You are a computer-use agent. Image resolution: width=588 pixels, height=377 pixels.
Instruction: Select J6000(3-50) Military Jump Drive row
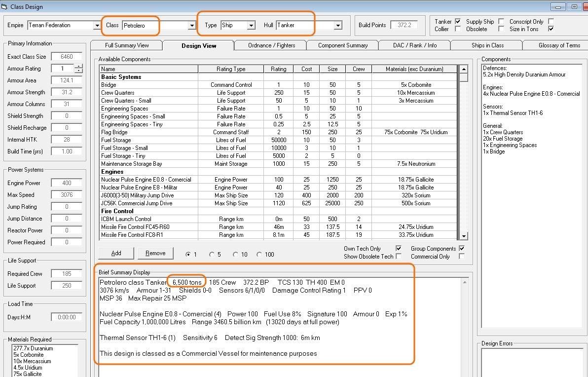tap(278, 195)
